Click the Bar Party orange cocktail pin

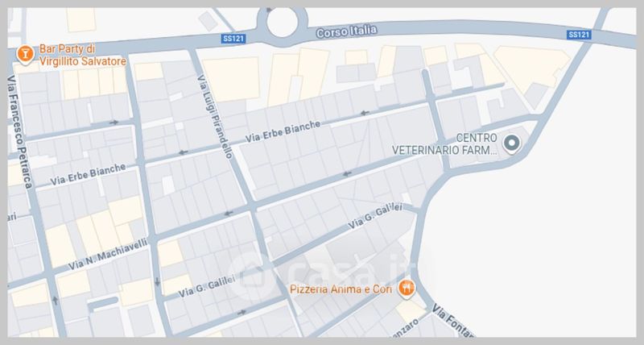coord(25,55)
